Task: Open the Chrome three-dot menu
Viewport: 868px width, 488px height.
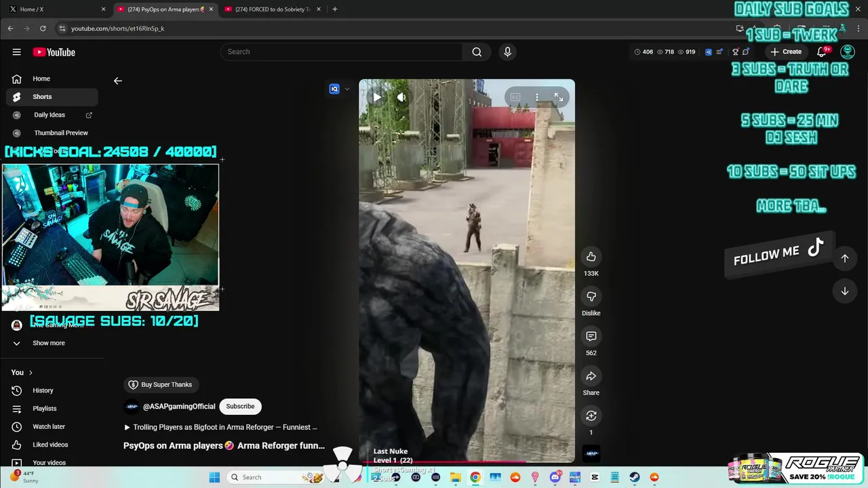Action: pyautogui.click(x=857, y=28)
